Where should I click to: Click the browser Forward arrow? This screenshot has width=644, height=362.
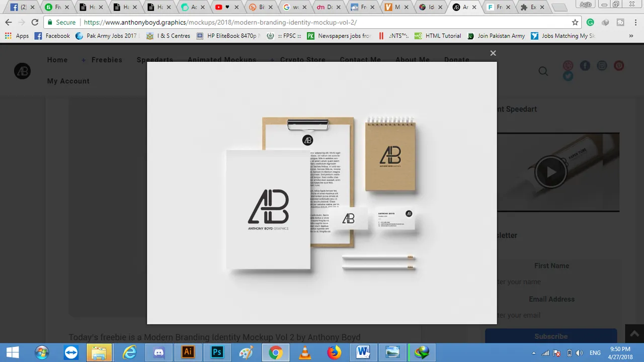(x=21, y=22)
